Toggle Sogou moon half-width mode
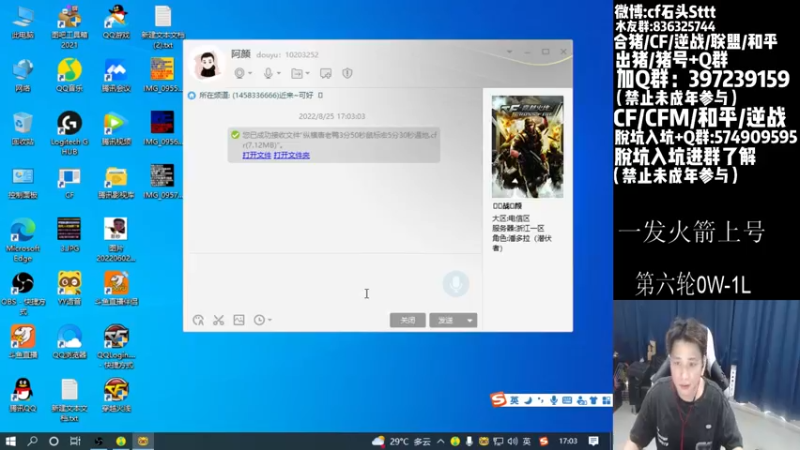Viewport: 800px width, 450px height. [528, 400]
